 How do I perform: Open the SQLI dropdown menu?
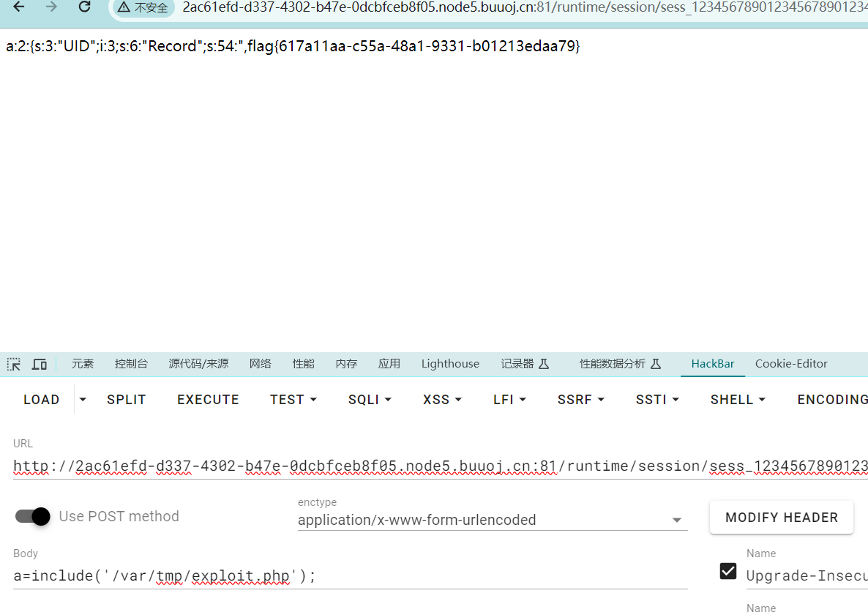tap(370, 400)
